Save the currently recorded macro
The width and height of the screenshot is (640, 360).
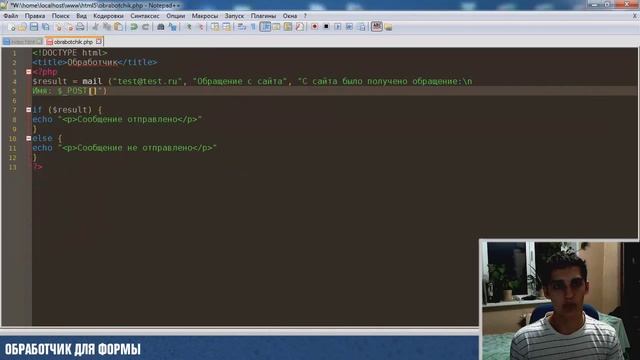click(362, 27)
